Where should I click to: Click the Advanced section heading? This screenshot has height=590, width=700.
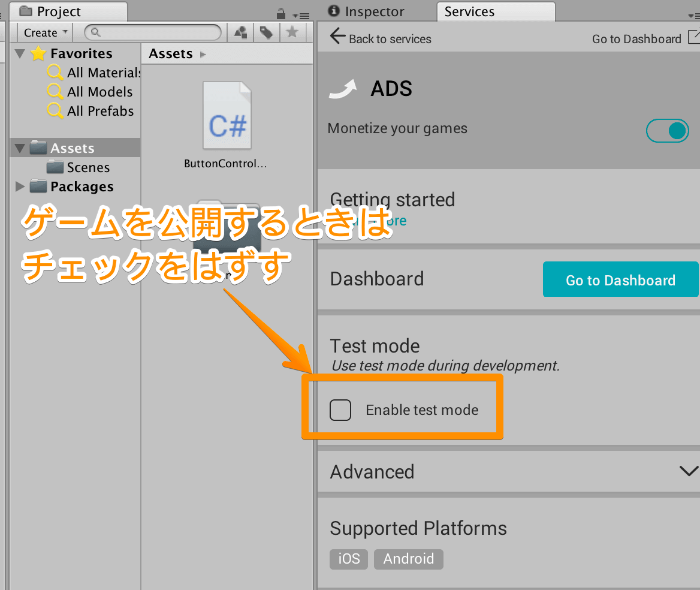point(372,472)
